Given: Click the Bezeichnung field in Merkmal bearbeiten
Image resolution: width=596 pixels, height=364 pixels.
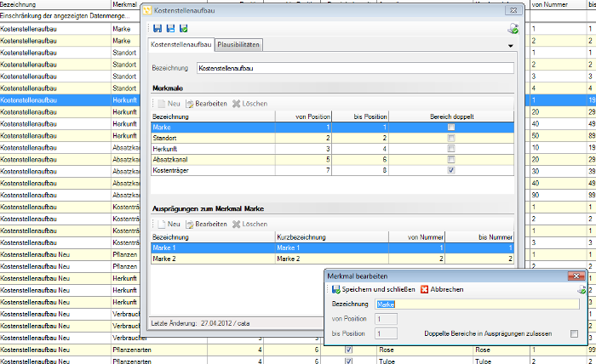Looking at the screenshot, I should click(x=478, y=304).
